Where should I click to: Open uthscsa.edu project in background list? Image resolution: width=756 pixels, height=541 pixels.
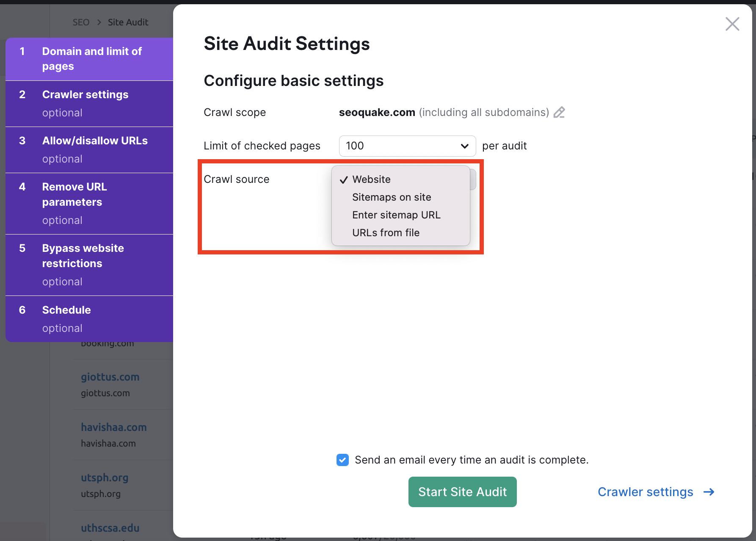click(x=110, y=528)
